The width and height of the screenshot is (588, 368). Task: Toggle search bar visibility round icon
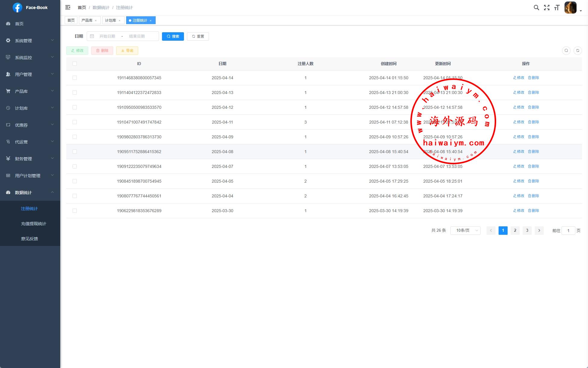(566, 51)
